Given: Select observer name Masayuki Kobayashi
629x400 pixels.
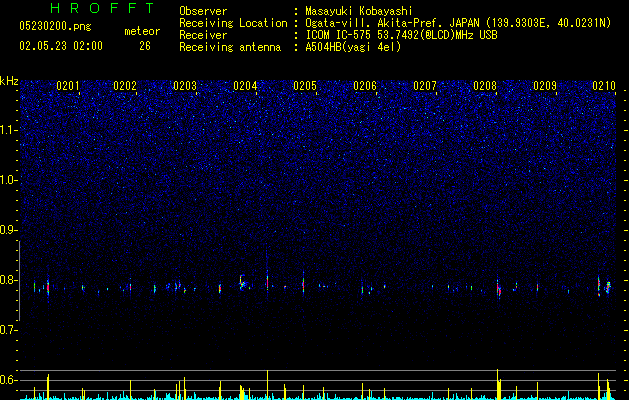Looking at the screenshot, I should point(359,11).
